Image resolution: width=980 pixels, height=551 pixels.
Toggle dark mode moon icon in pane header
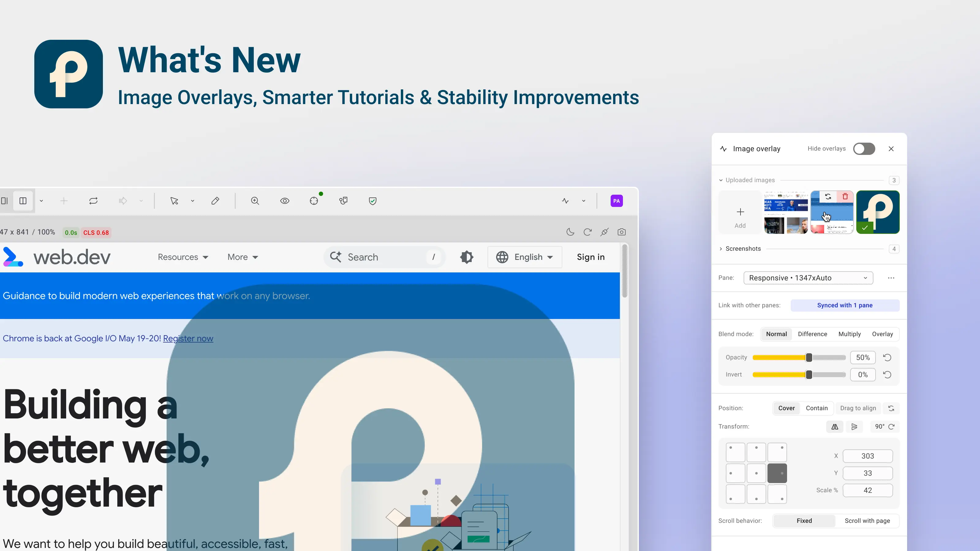pos(570,232)
